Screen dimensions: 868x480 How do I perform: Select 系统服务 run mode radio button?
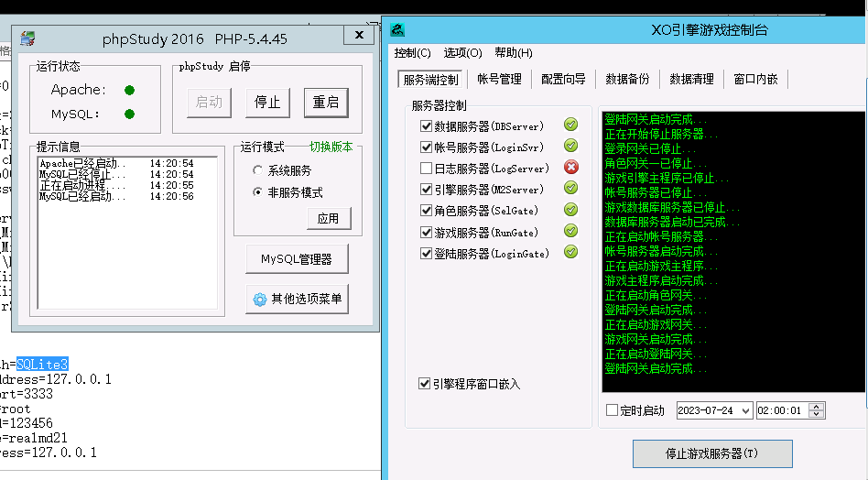[x=257, y=170]
